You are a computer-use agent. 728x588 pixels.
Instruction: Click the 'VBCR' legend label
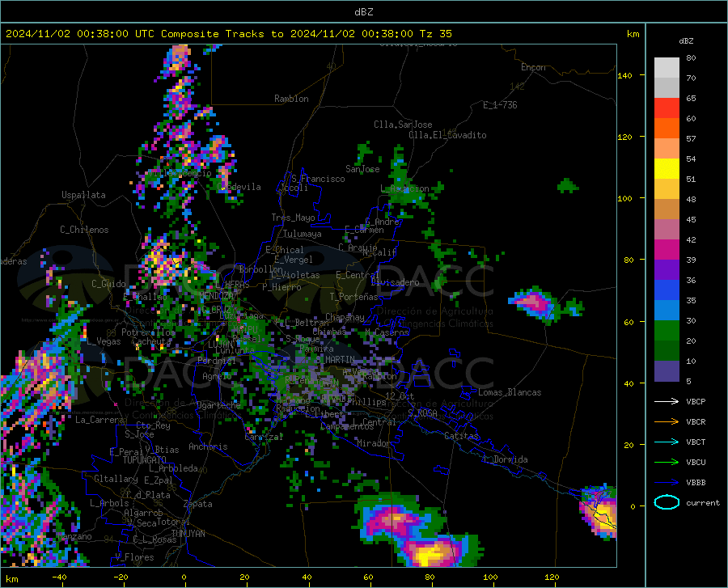[696, 422]
